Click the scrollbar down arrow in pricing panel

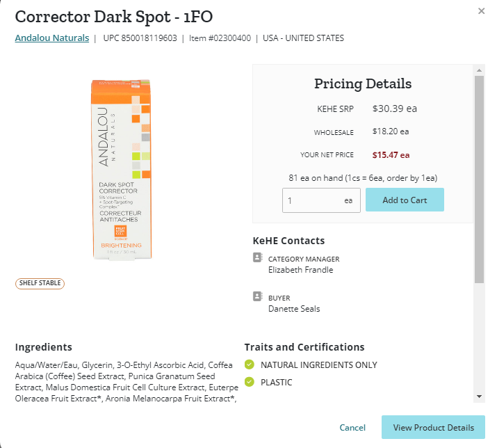[x=479, y=397]
